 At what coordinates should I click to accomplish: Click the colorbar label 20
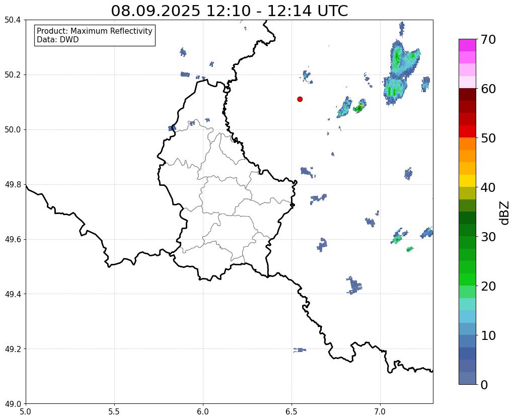coord(488,286)
